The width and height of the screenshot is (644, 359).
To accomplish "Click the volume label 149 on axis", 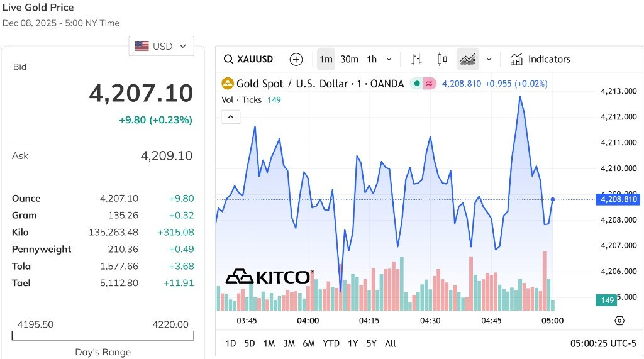I will tap(607, 300).
